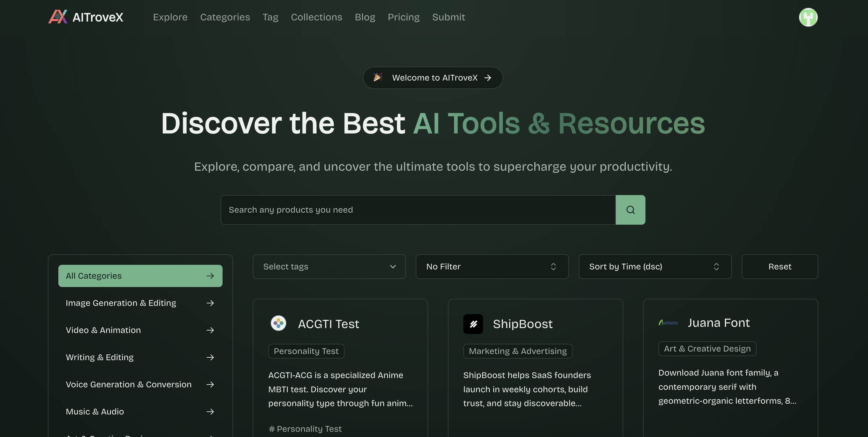Focus the Search any products input
868x437 pixels.
[x=418, y=210]
